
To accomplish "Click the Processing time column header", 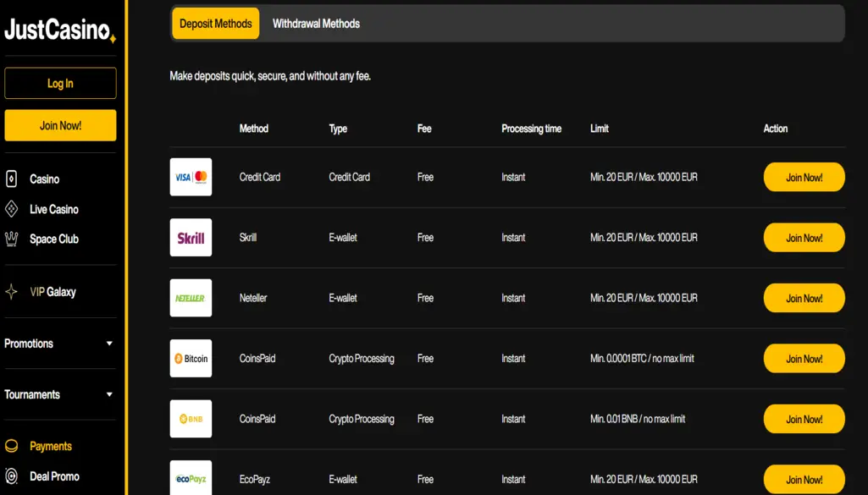I will point(532,129).
